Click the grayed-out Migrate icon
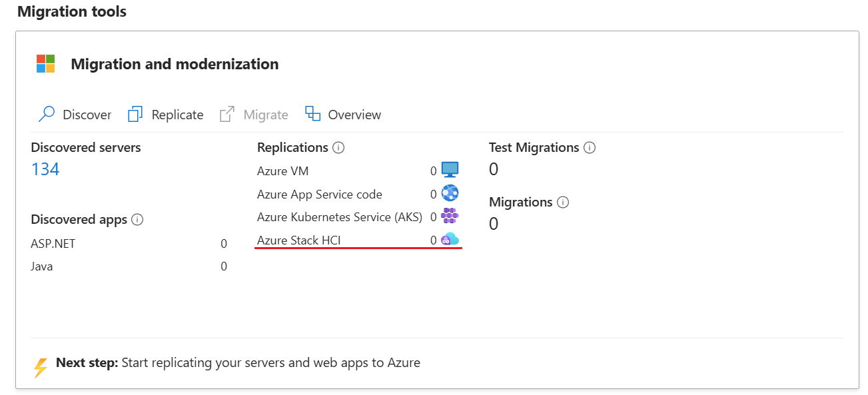This screenshot has width=868, height=395. coord(227,114)
